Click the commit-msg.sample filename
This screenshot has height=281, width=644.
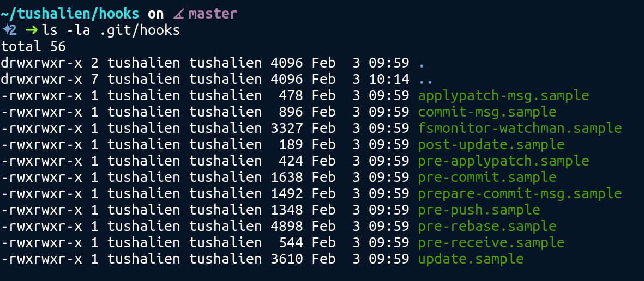[487, 112]
